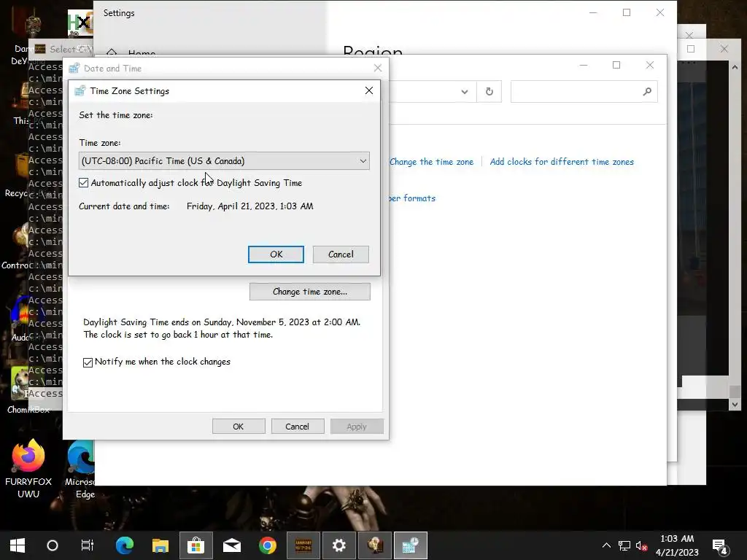Cancel the Time Zone Settings dialog
The height and width of the screenshot is (560, 747).
coord(341,254)
